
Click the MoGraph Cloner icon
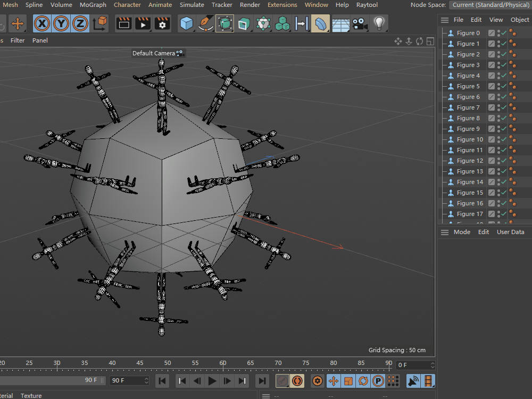pyautogui.click(x=282, y=23)
